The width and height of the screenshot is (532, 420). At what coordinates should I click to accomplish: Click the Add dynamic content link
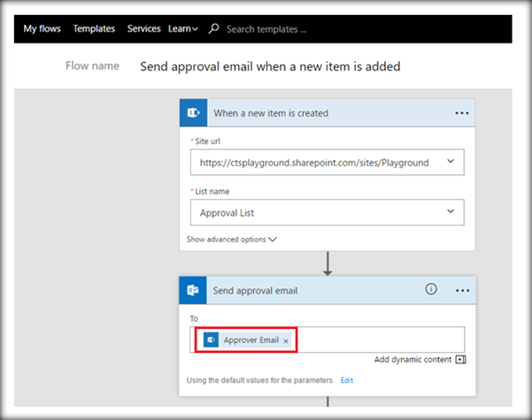tap(412, 360)
